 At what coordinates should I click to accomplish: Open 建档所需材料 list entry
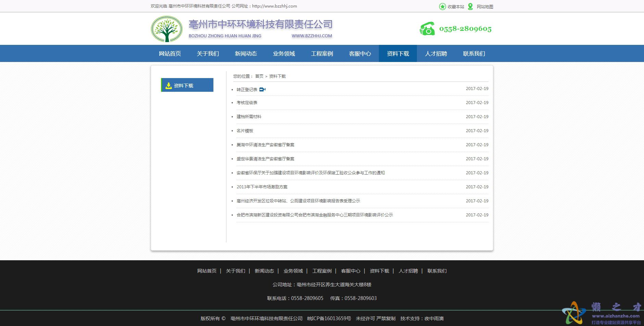[249, 117]
